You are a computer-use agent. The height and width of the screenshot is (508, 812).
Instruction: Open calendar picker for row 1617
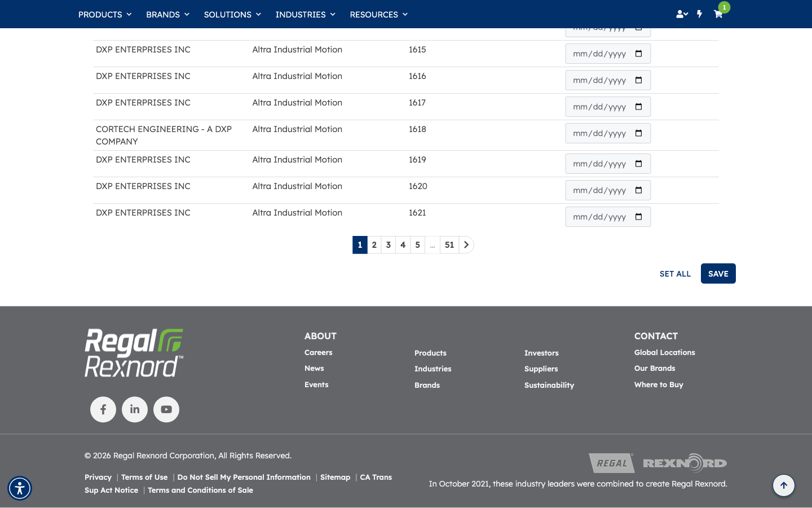tap(639, 107)
